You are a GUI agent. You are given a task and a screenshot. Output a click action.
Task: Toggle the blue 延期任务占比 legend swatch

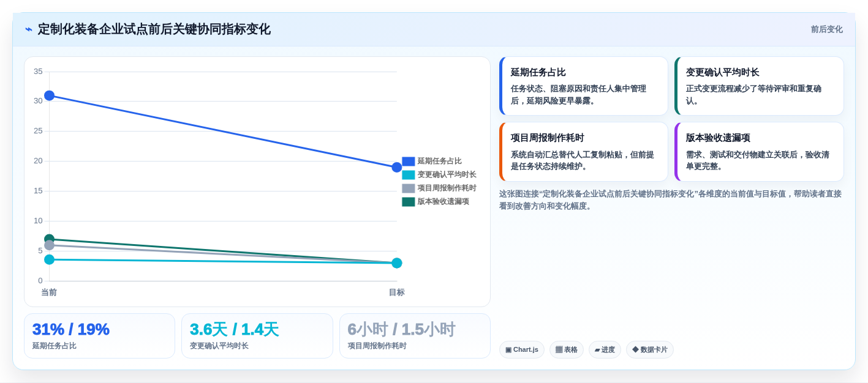click(x=409, y=162)
